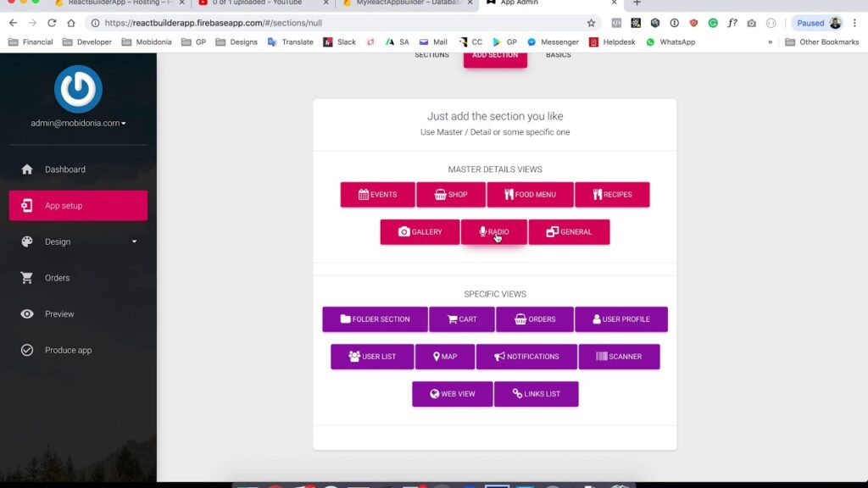868x488 pixels.
Task: Open the SA bookmark
Action: [x=398, y=42]
